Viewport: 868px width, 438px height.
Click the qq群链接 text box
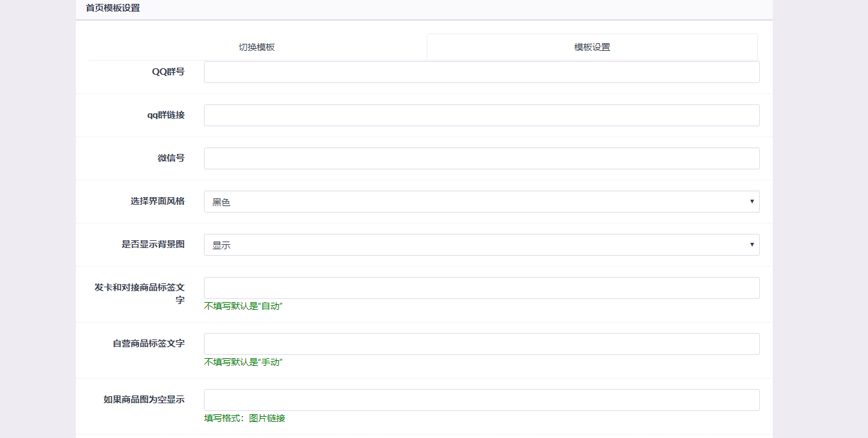click(481, 115)
